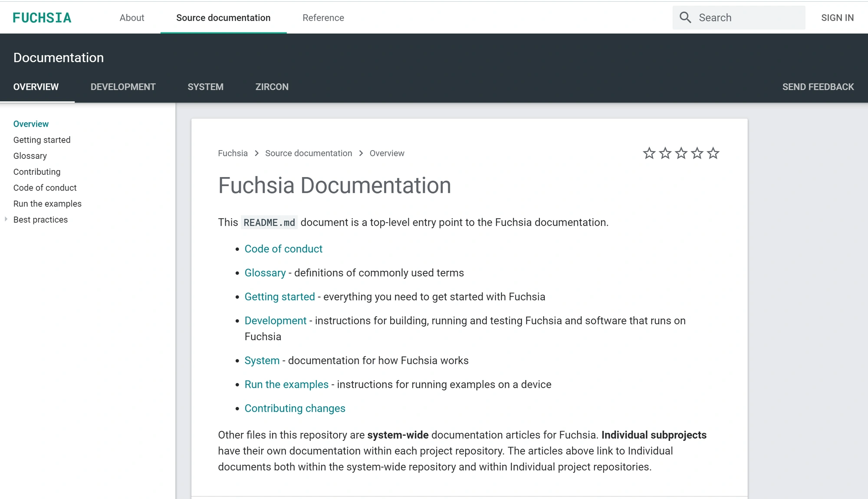Rate the page one star
The image size is (868, 499).
(x=649, y=153)
